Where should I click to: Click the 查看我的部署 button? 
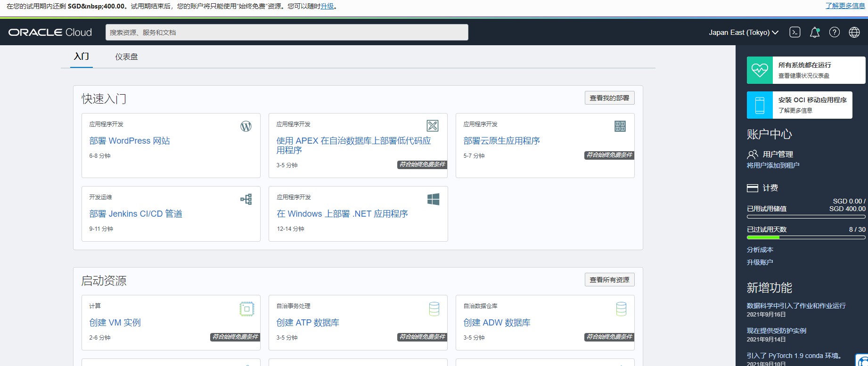click(610, 98)
